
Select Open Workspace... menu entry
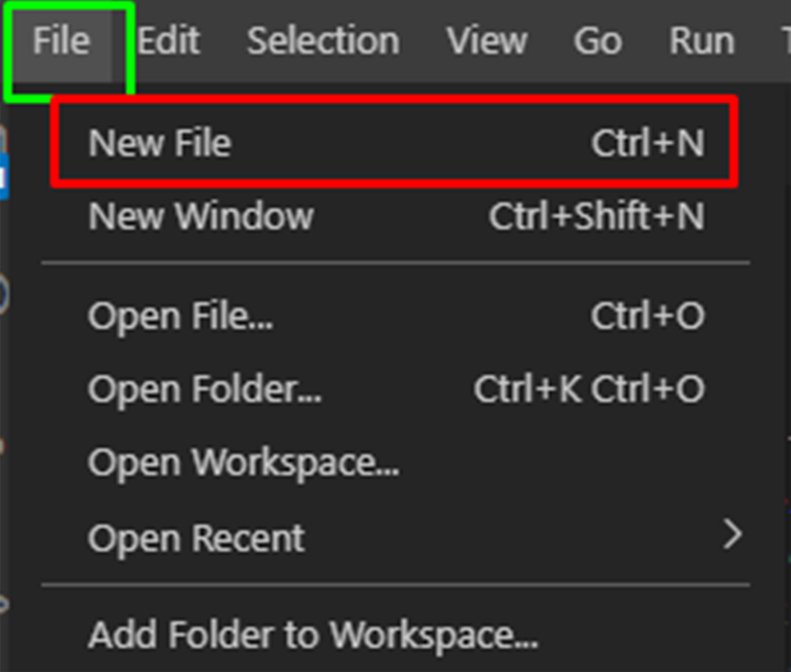click(x=396, y=463)
